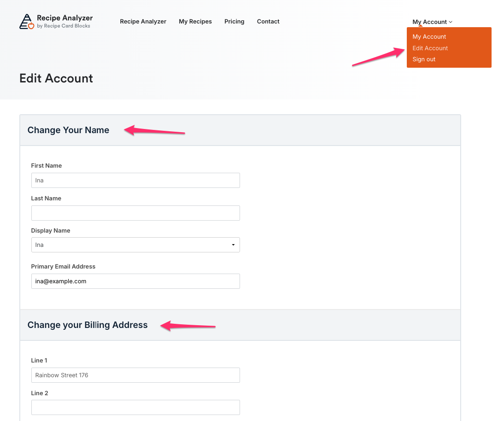The height and width of the screenshot is (421, 504).
Task: Click Sign out in account menu
Action: point(424,59)
